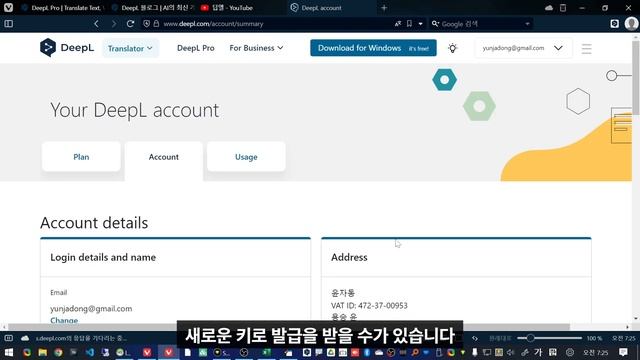This screenshot has height=360, width=640.
Task: Open Visual Studio Code from the taskbar
Action: click(x=90, y=352)
